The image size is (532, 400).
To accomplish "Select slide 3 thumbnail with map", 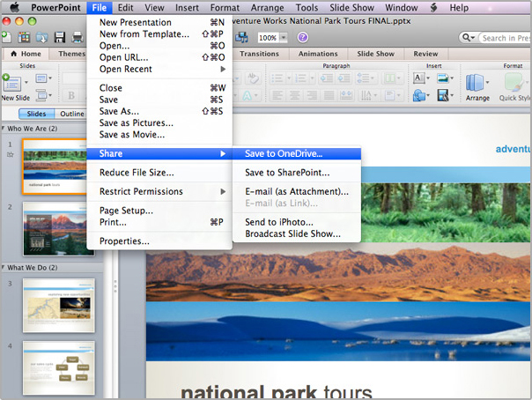I will tap(59, 306).
